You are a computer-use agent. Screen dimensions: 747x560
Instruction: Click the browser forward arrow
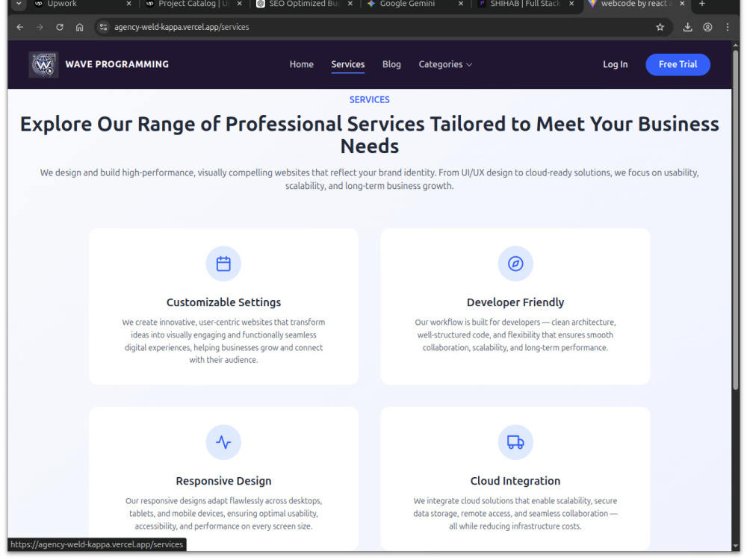click(40, 27)
